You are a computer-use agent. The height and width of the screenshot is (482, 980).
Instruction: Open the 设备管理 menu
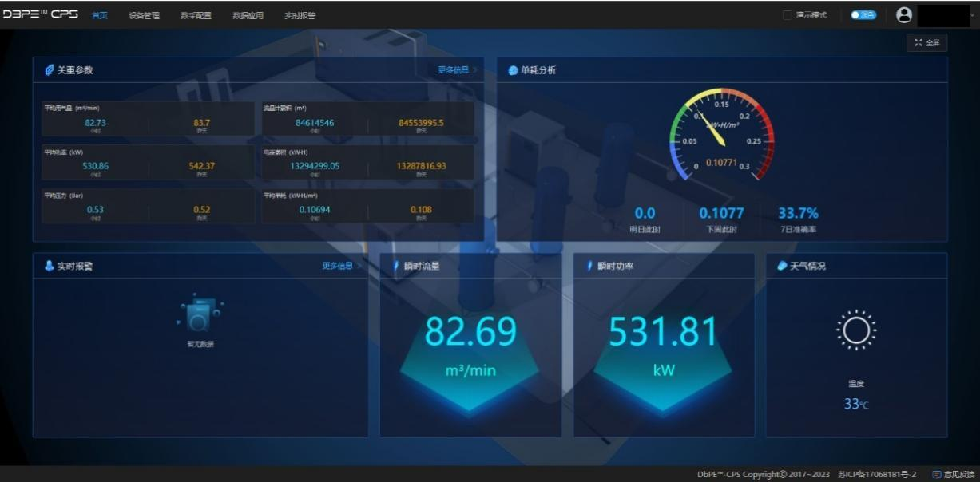[145, 15]
